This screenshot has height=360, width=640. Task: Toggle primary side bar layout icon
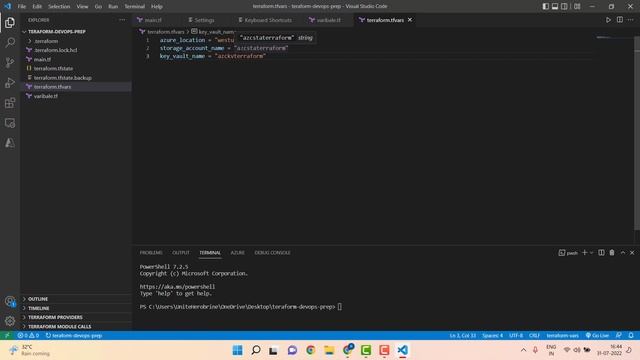546,7
